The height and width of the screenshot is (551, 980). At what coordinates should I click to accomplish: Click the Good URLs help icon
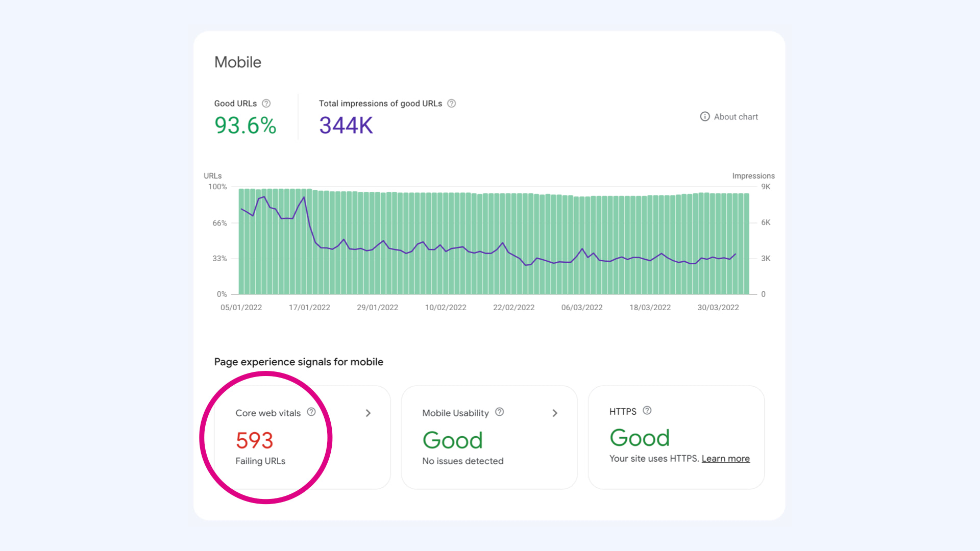point(266,103)
